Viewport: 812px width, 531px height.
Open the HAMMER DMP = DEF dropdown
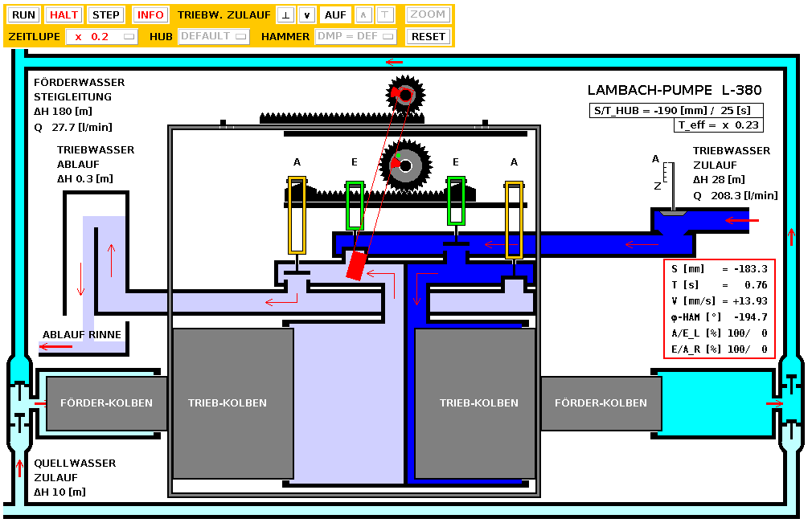(x=356, y=36)
